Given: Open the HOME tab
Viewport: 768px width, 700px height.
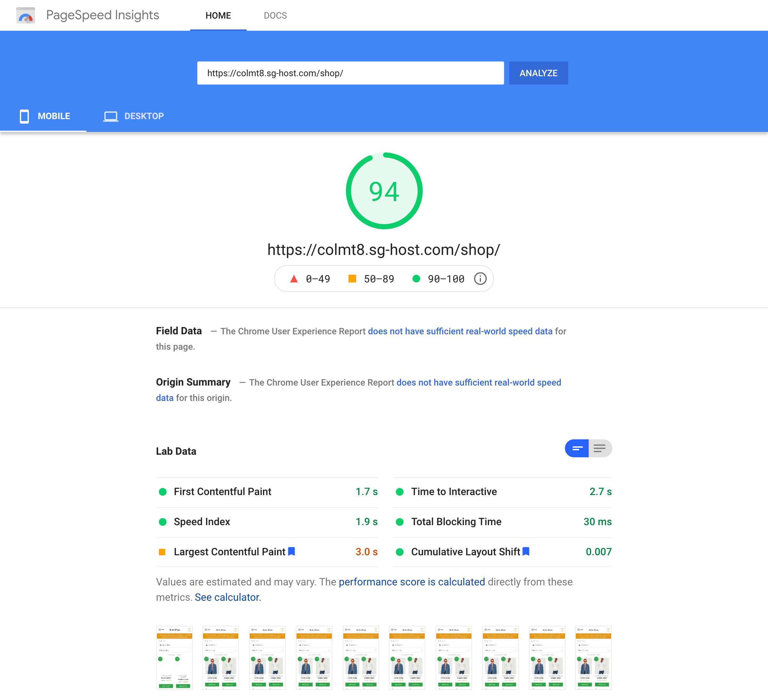Looking at the screenshot, I should [x=218, y=16].
